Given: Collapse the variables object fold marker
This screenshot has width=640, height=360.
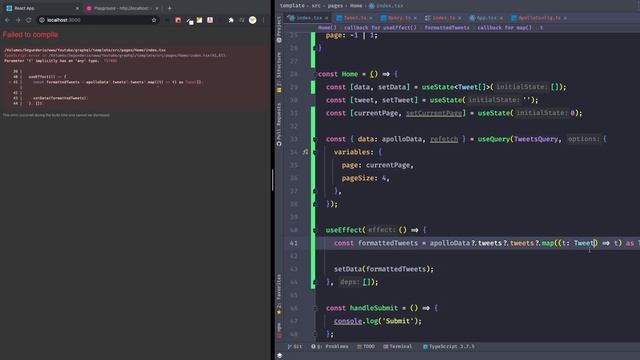Looking at the screenshot, I should 315,152.
